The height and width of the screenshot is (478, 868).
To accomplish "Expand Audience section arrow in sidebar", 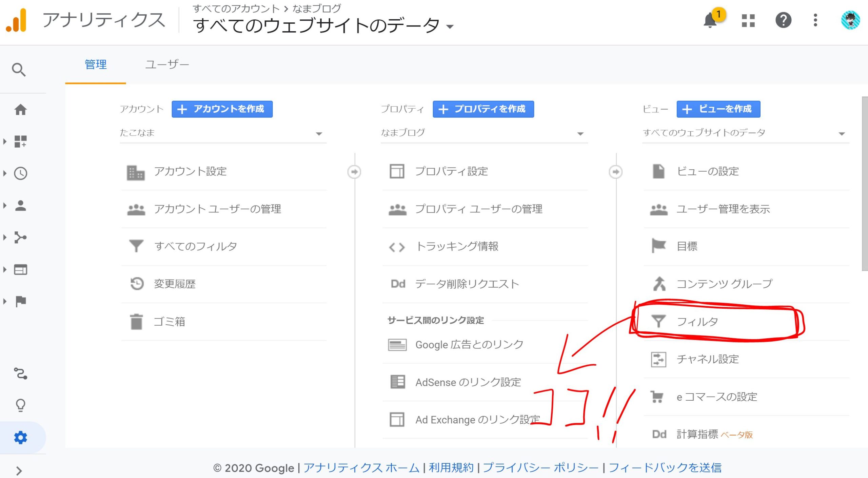I will (x=5, y=206).
